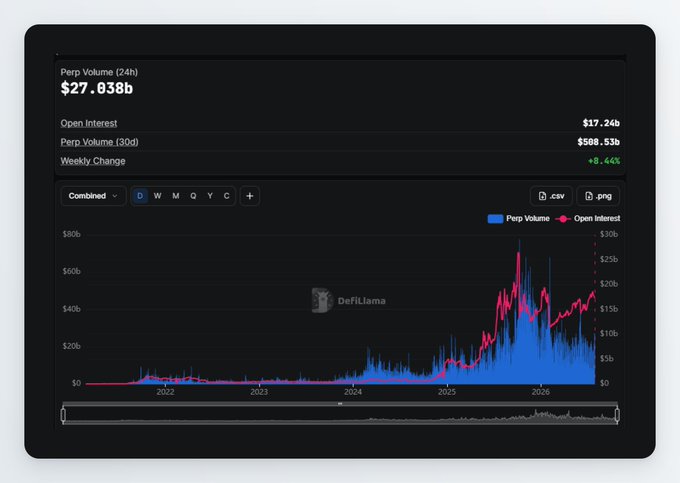Switch to quarterly Q interval
Screen dimensions: 680x483
[x=193, y=196]
